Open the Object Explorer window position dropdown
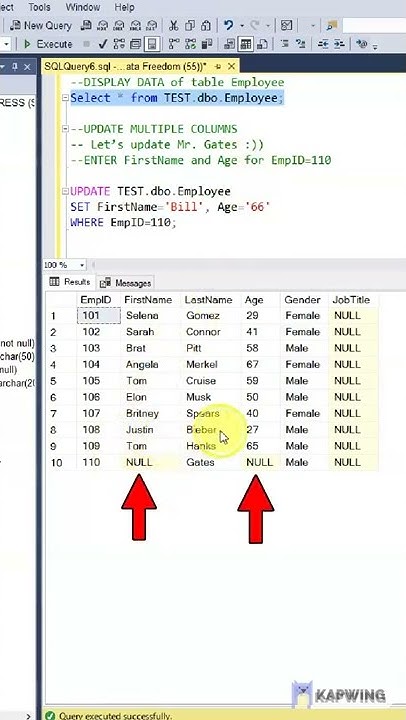The image size is (406, 720). click(x=2, y=67)
